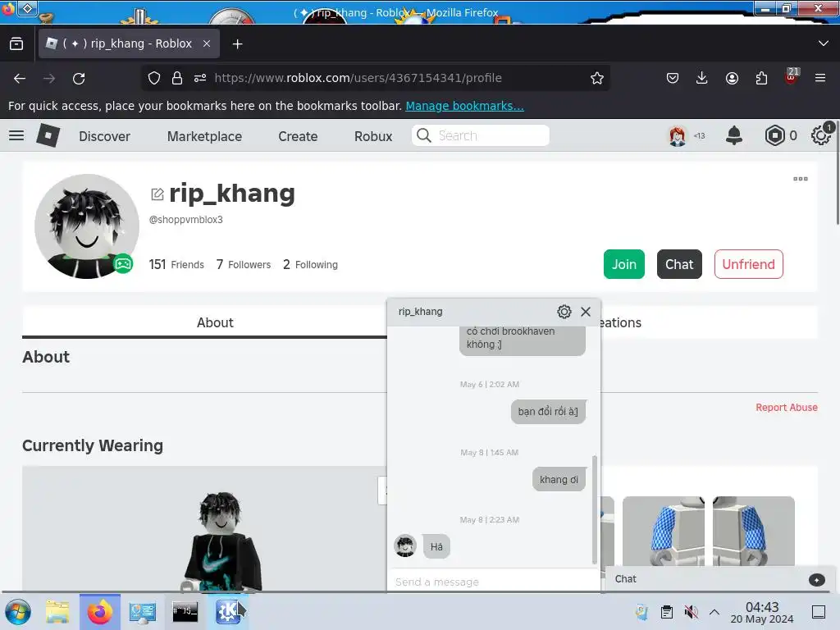The height and width of the screenshot is (630, 840).
Task: Edit the rip_khang alias pencil icon
Action: point(157,194)
